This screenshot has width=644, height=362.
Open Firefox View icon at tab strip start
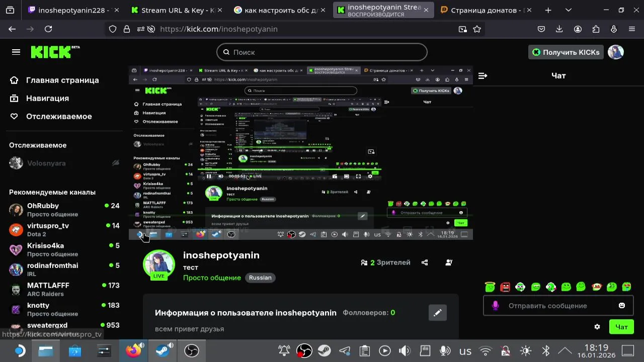pos(10,10)
